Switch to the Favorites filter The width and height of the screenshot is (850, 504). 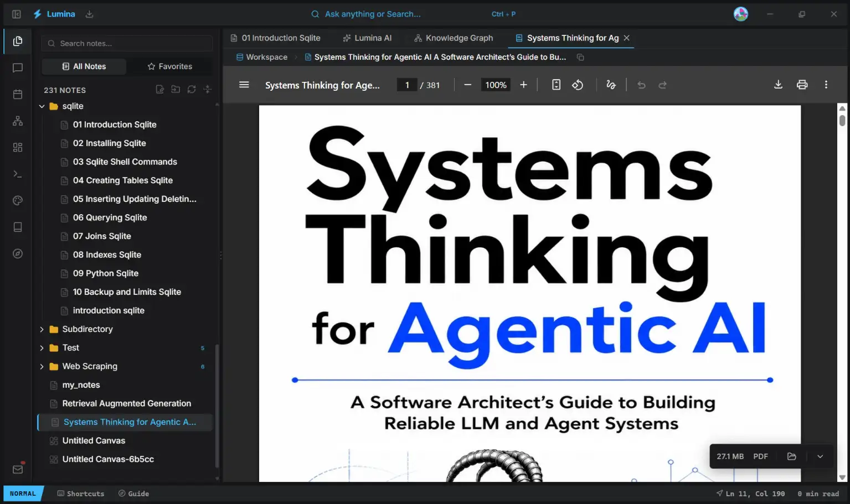click(x=170, y=66)
